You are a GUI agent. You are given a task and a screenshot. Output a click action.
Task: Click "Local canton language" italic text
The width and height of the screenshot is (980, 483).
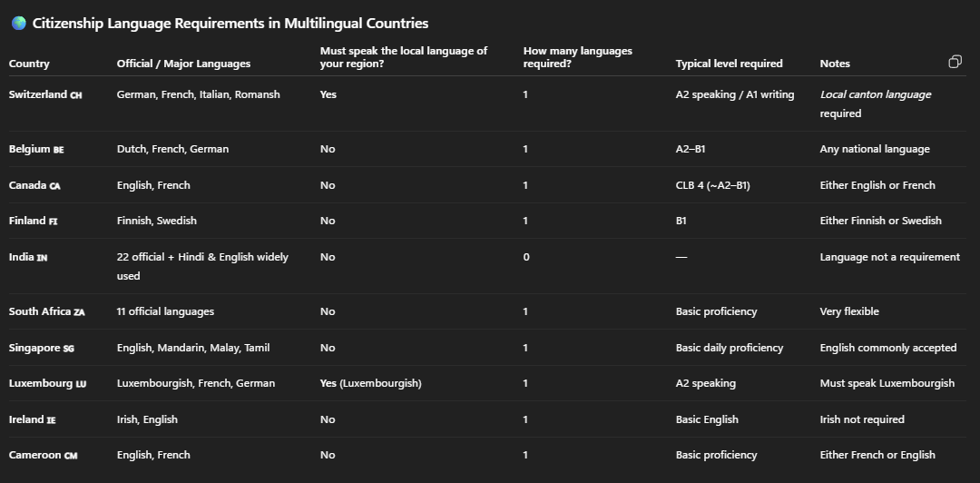tap(875, 94)
